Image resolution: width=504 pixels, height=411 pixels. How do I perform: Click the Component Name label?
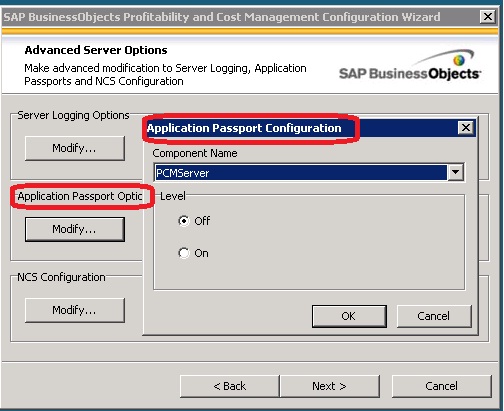point(195,153)
